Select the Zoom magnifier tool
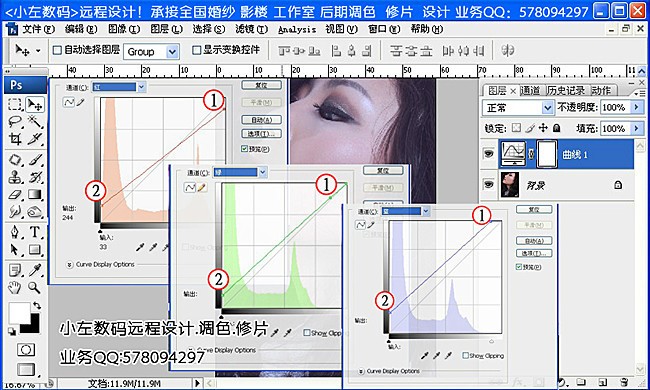Viewport: 650px width, 390px height. [x=35, y=287]
